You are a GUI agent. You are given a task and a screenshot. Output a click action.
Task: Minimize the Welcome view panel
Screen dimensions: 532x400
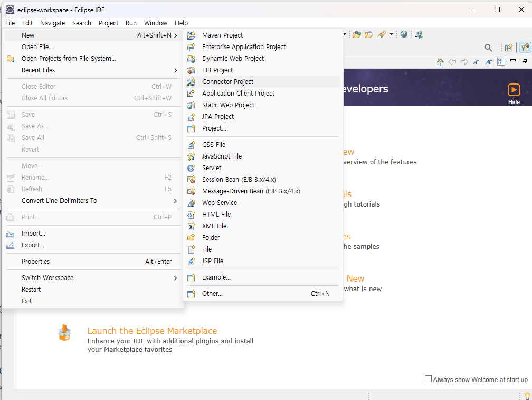[513, 61]
